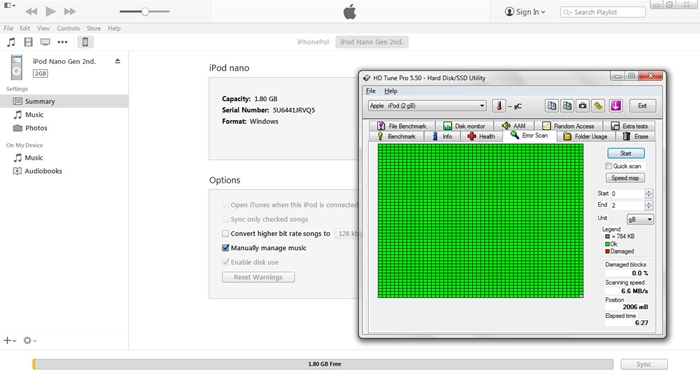
Task: Click Reset Warnings button
Action: (x=258, y=277)
